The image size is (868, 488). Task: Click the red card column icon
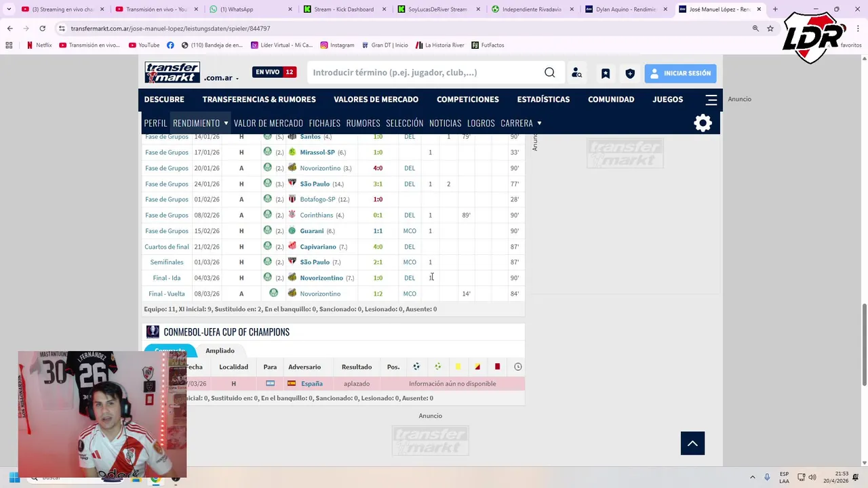point(497,367)
